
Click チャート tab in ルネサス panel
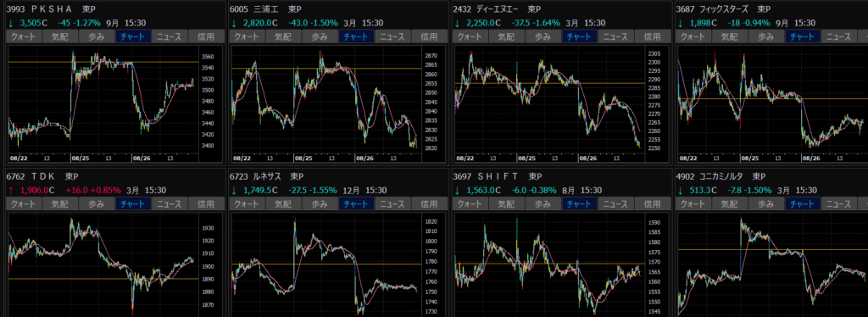pos(357,203)
